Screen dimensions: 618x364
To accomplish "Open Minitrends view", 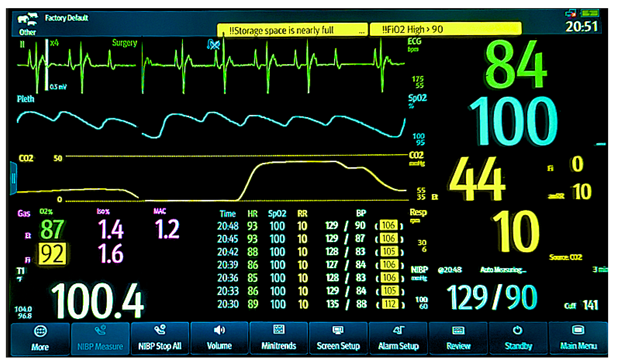I will tap(279, 339).
